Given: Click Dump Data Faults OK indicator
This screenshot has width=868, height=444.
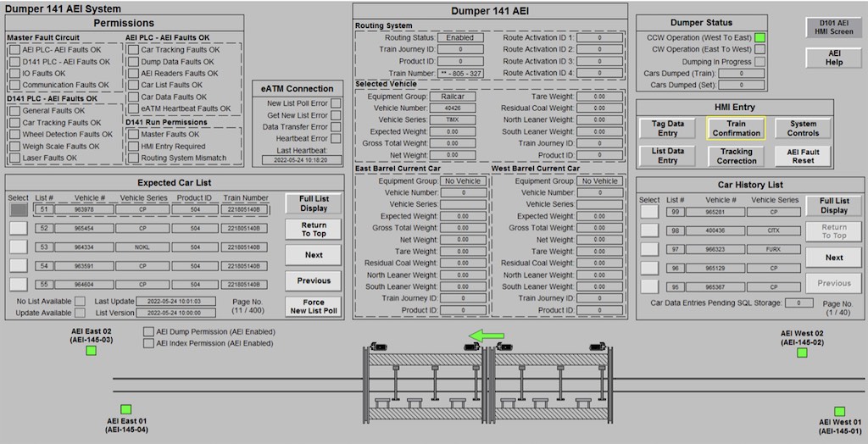Looking at the screenshot, I should pyautogui.click(x=133, y=62).
